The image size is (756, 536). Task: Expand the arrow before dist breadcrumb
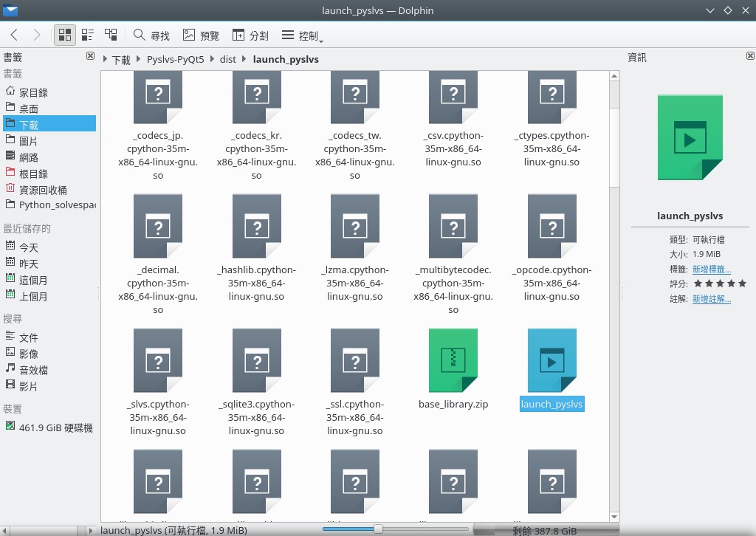point(212,59)
